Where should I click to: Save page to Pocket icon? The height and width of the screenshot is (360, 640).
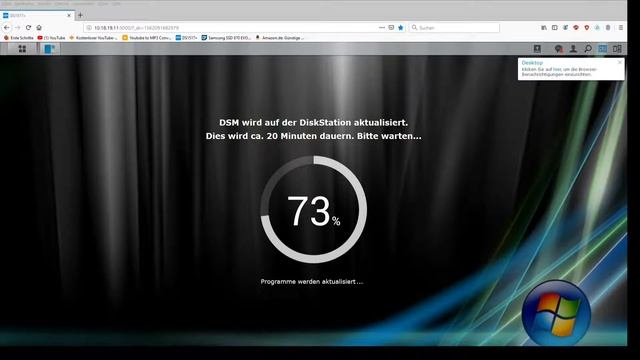click(391, 27)
